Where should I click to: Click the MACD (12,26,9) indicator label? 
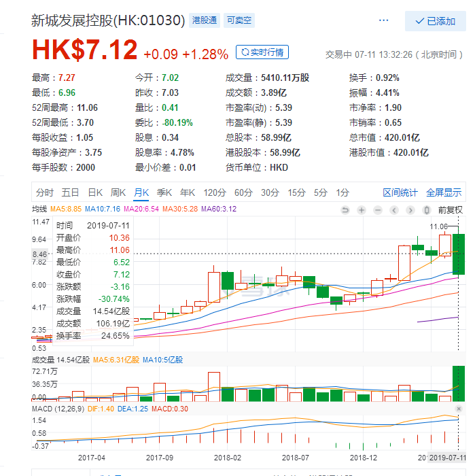pyautogui.click(x=58, y=409)
